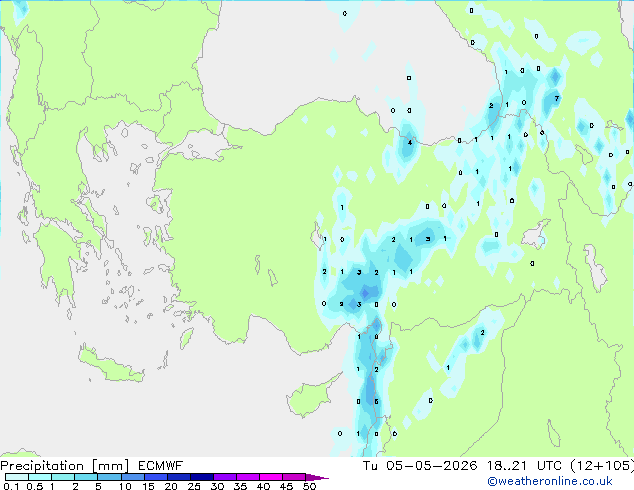
Task: Click the precipitation value '4' on the map
Action: point(410,143)
